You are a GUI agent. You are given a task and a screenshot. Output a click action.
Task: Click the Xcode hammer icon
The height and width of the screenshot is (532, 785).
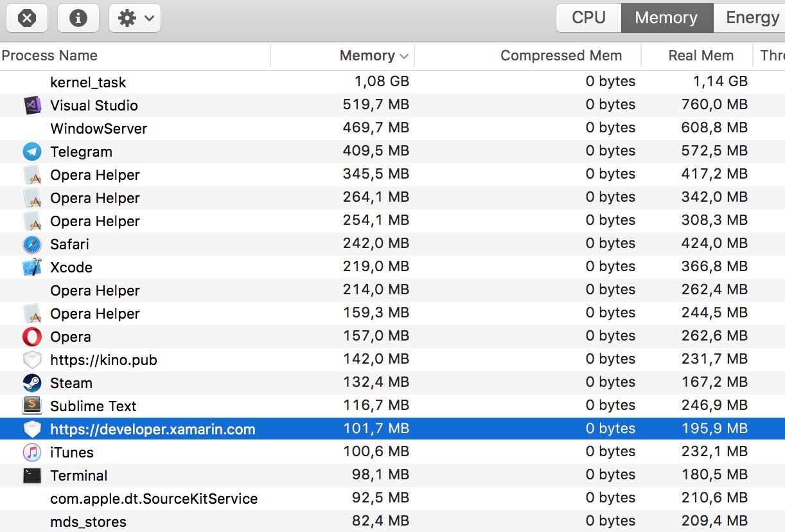[x=32, y=267]
